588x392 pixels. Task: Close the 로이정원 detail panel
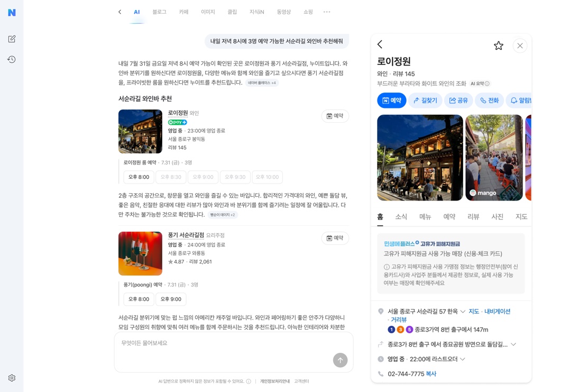click(520, 46)
